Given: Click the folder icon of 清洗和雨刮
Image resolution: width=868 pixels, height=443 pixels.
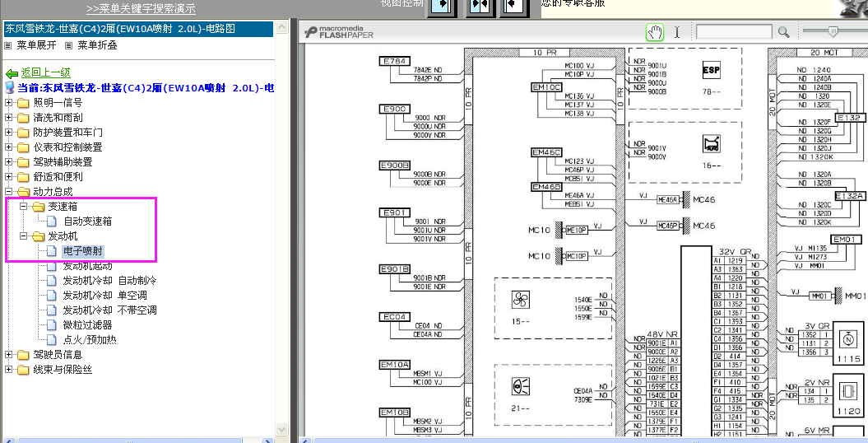Looking at the screenshot, I should coord(23,118).
